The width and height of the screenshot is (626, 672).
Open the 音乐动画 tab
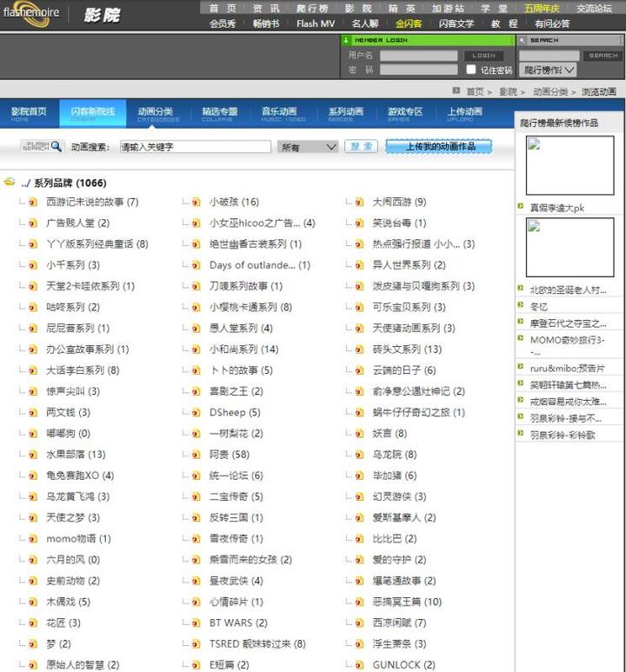click(278, 113)
